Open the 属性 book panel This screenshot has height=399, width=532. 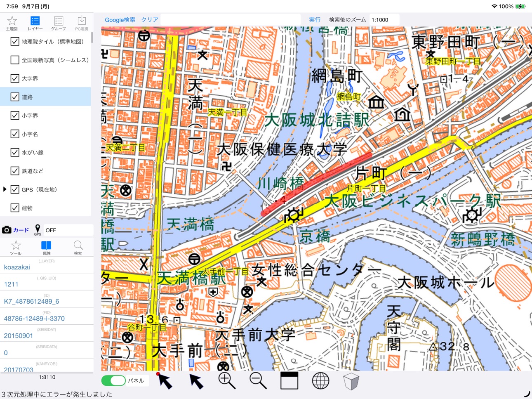coord(47,248)
